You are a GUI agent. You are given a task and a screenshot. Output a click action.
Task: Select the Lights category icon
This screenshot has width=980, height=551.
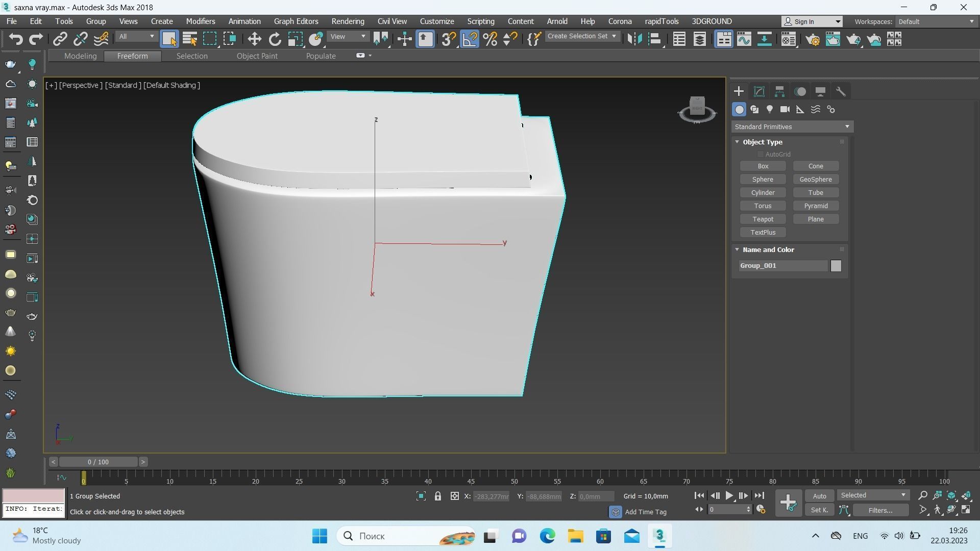(x=770, y=110)
